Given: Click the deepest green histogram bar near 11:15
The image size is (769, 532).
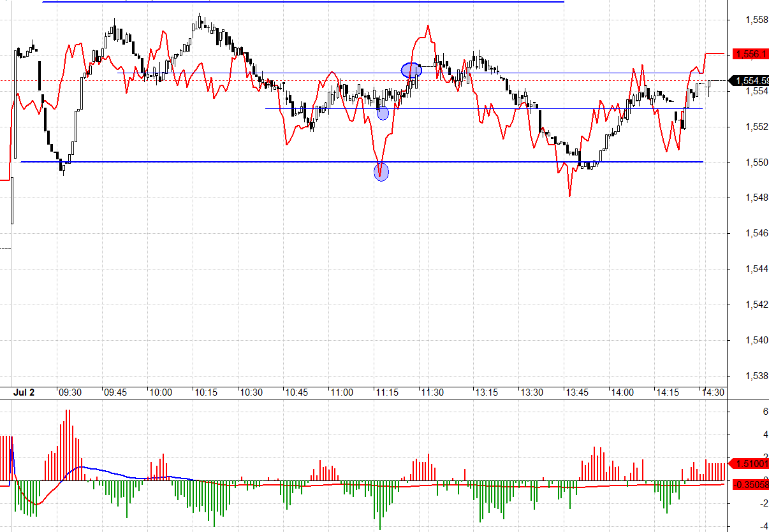Looking at the screenshot, I should [380, 507].
